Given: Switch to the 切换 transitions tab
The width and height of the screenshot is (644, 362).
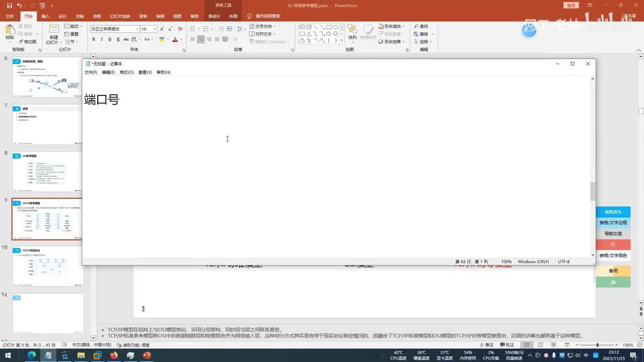Looking at the screenshot, I should pos(79,16).
